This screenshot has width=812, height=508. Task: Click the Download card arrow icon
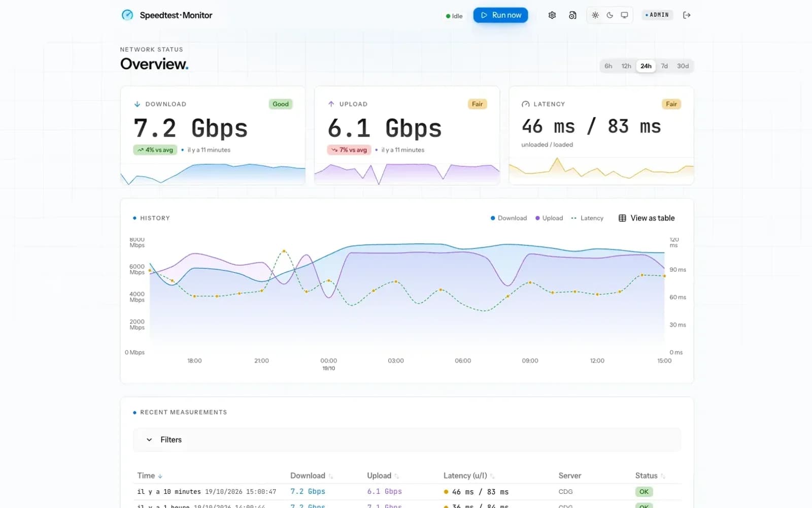137,104
